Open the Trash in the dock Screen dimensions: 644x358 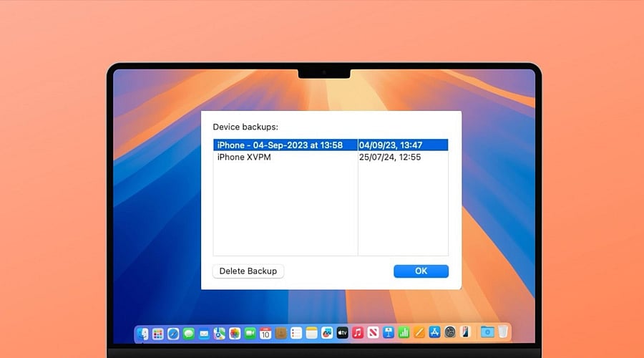coord(503,332)
